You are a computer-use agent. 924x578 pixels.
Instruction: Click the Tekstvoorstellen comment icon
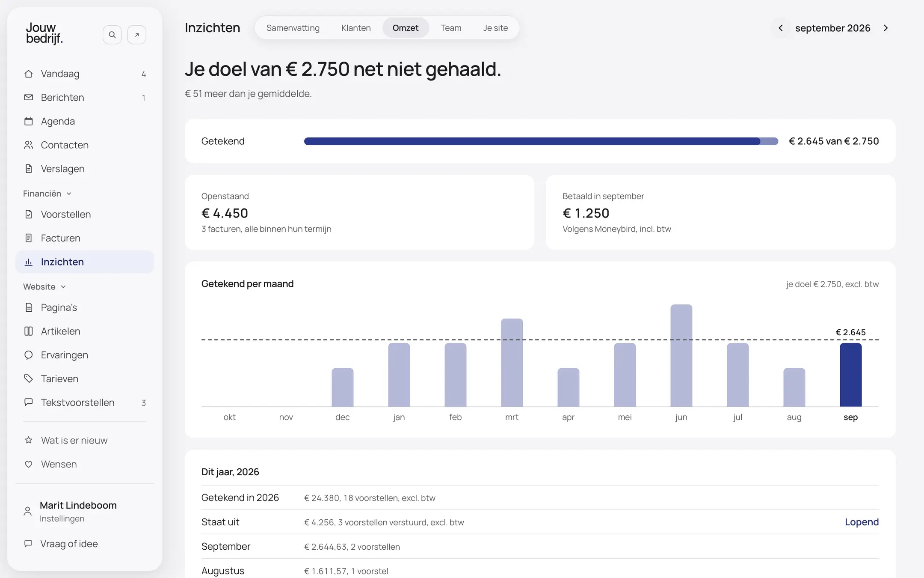[29, 402]
